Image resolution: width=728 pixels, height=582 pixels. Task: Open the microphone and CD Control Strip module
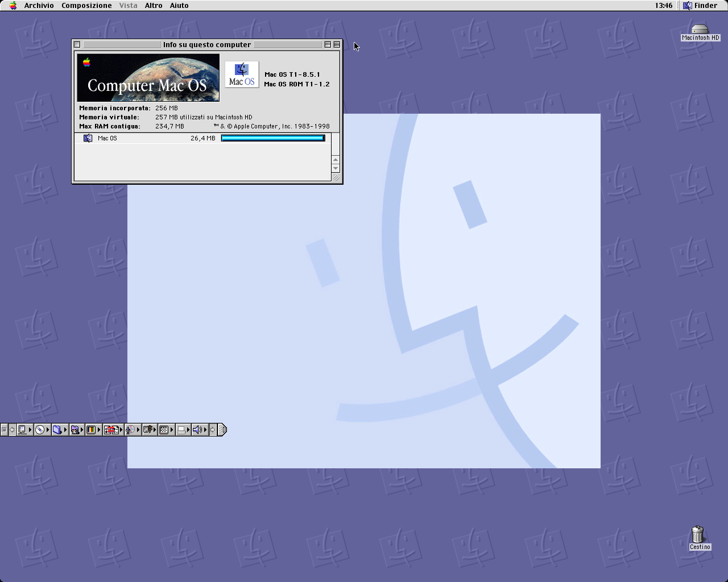point(132,430)
